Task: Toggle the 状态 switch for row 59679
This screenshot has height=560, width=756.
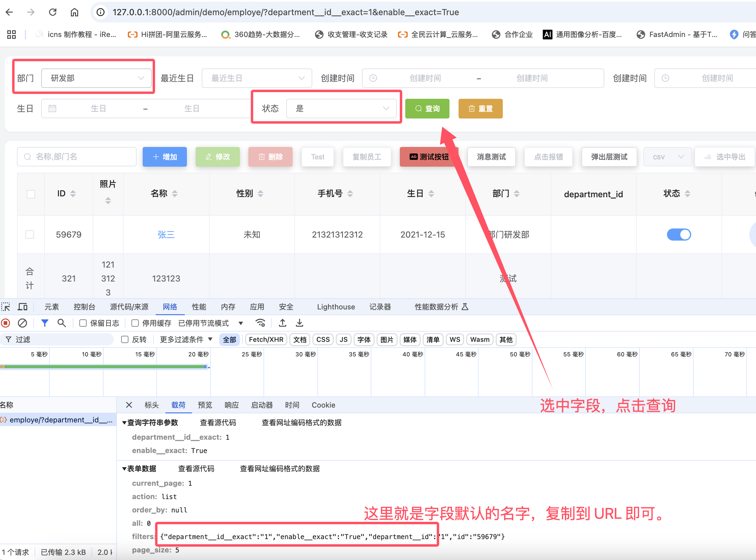Action: coord(678,235)
